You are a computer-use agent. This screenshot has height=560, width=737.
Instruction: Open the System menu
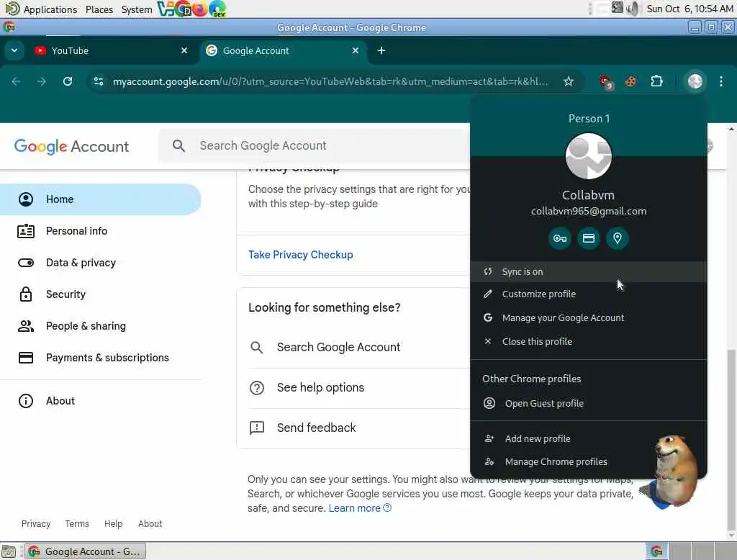(137, 9)
